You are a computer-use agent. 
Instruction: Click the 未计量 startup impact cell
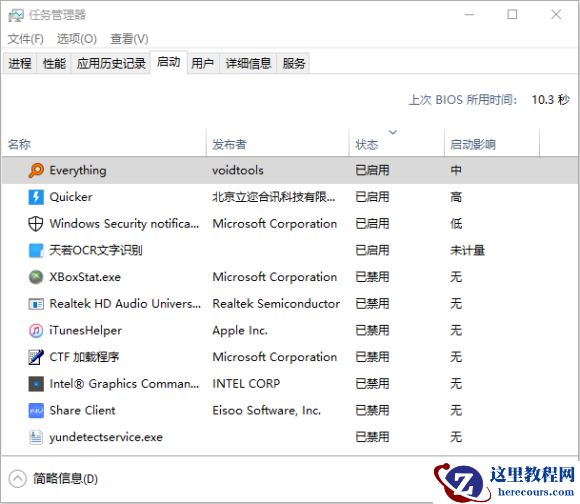pos(467,250)
